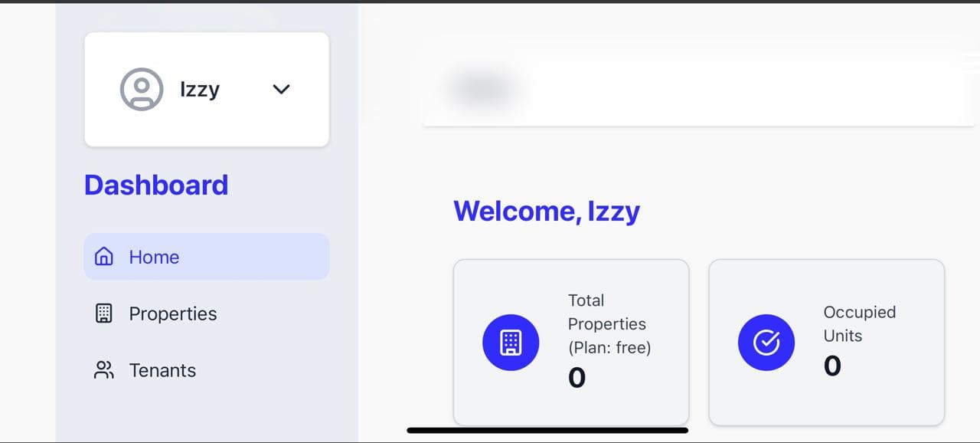The height and width of the screenshot is (443, 980).
Task: Click the black gesture bar at the bottom
Action: click(x=547, y=428)
